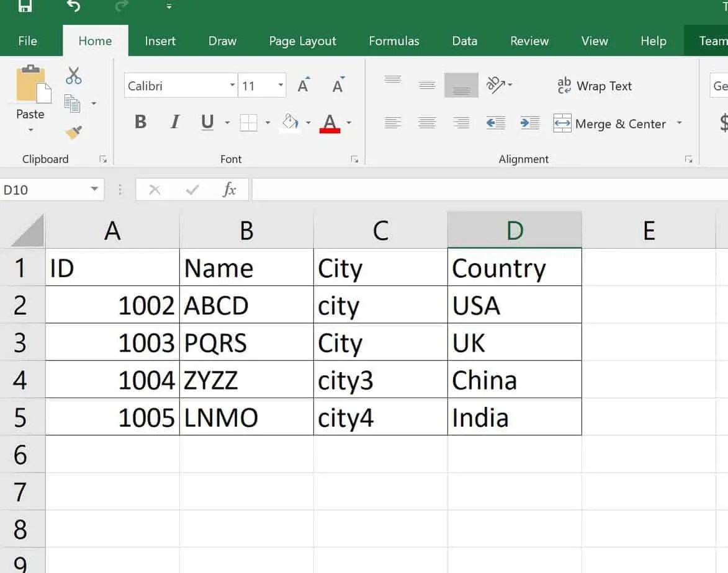This screenshot has height=573, width=728.
Task: Align text left
Action: coord(393,123)
